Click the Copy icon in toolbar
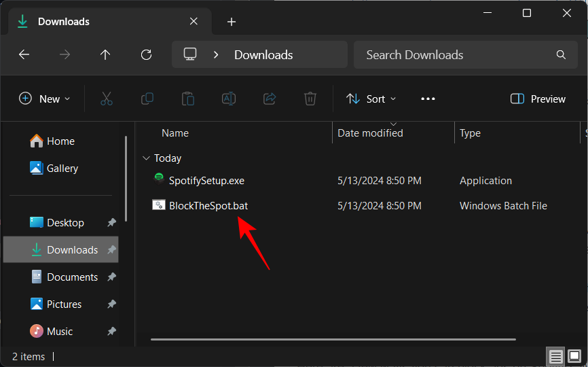 [147, 99]
